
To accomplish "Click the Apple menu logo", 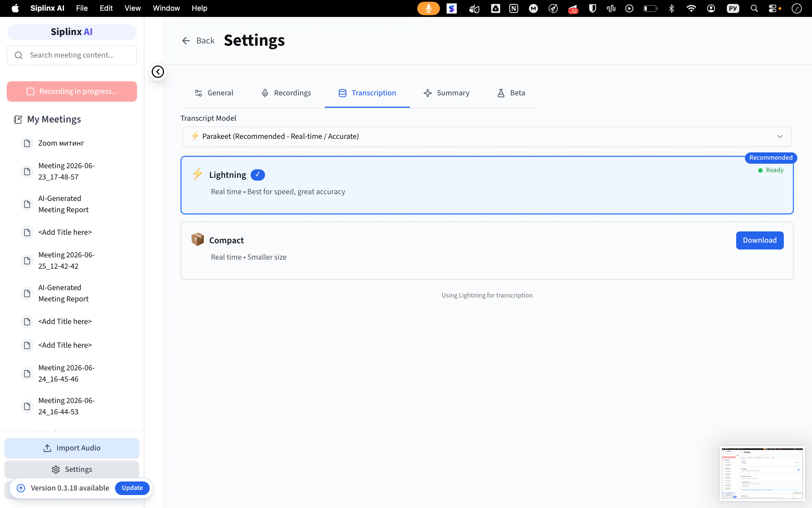I will [x=15, y=8].
